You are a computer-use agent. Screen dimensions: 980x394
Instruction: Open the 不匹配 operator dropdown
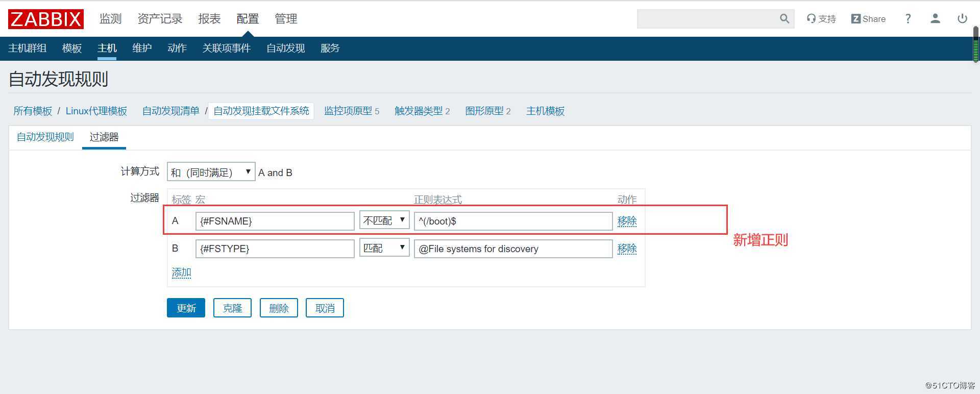pyautogui.click(x=384, y=220)
